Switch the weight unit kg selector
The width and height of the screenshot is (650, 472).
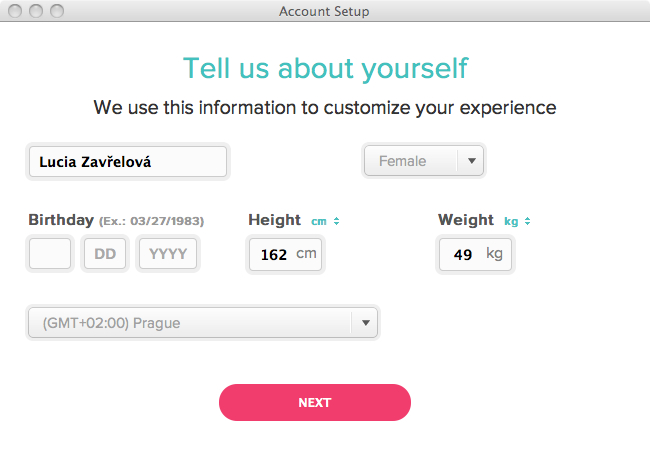517,221
